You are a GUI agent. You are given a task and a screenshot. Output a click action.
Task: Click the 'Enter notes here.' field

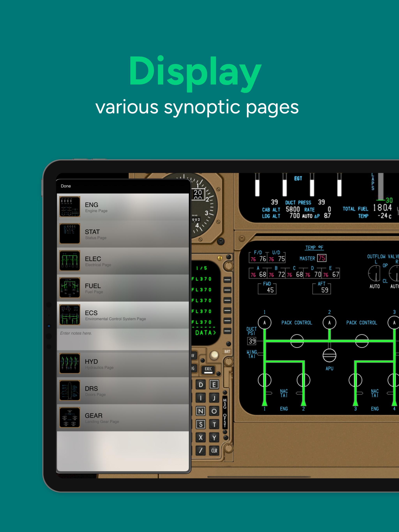pyautogui.click(x=123, y=339)
